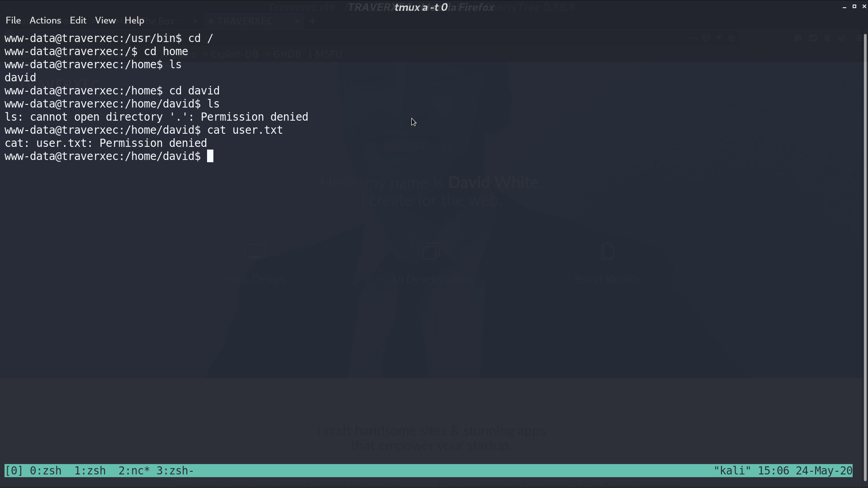Open the Help menu

(x=134, y=20)
